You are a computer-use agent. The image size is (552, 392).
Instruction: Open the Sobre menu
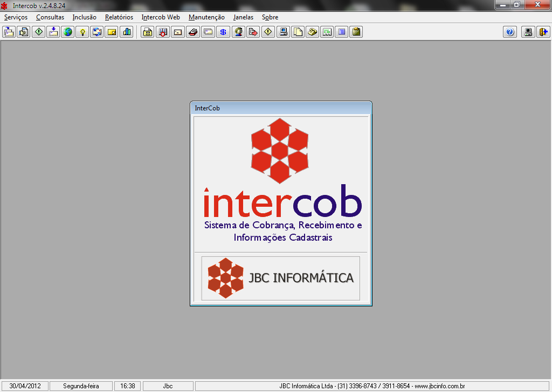[x=270, y=17]
